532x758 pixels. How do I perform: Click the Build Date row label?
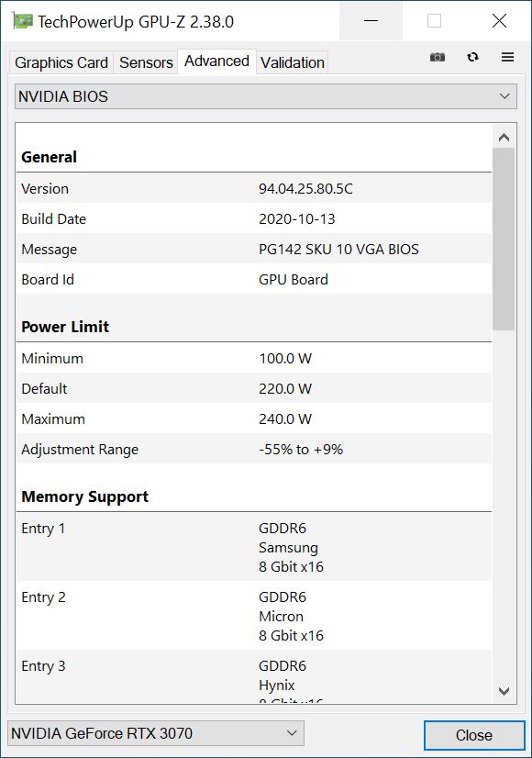(53, 219)
